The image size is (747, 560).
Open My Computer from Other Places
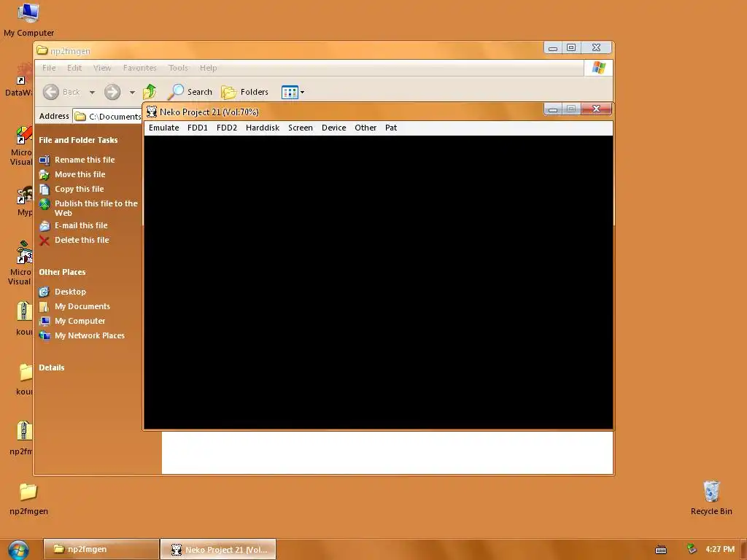tap(80, 321)
